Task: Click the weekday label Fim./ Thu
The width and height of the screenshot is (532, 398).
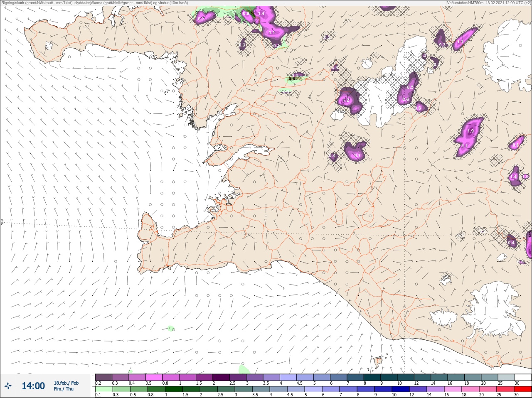Action: [64, 389]
